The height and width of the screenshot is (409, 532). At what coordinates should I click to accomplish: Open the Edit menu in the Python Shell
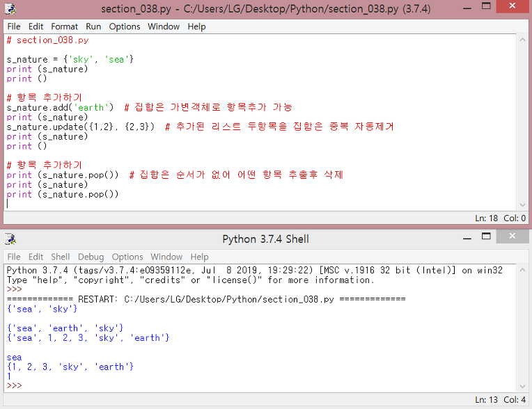36,257
